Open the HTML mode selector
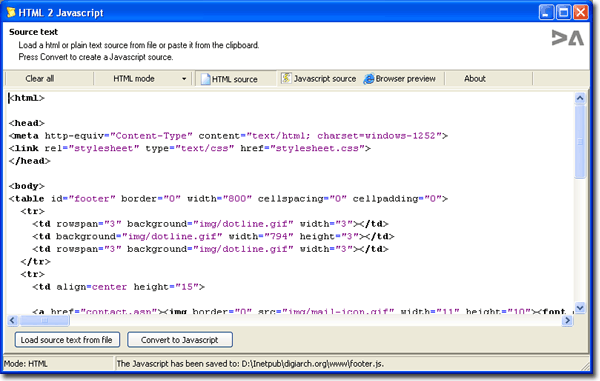The height and width of the screenshot is (381, 600). pos(142,79)
